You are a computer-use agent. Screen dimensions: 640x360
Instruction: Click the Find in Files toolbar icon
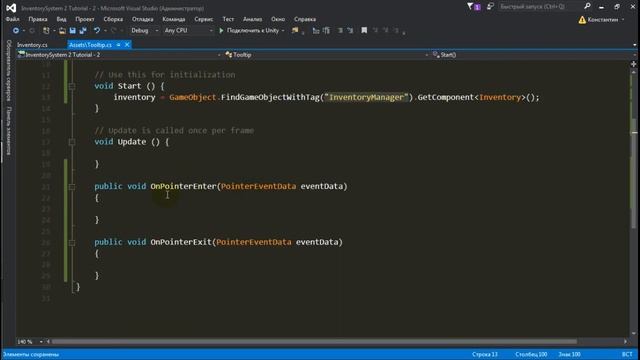[x=295, y=31]
